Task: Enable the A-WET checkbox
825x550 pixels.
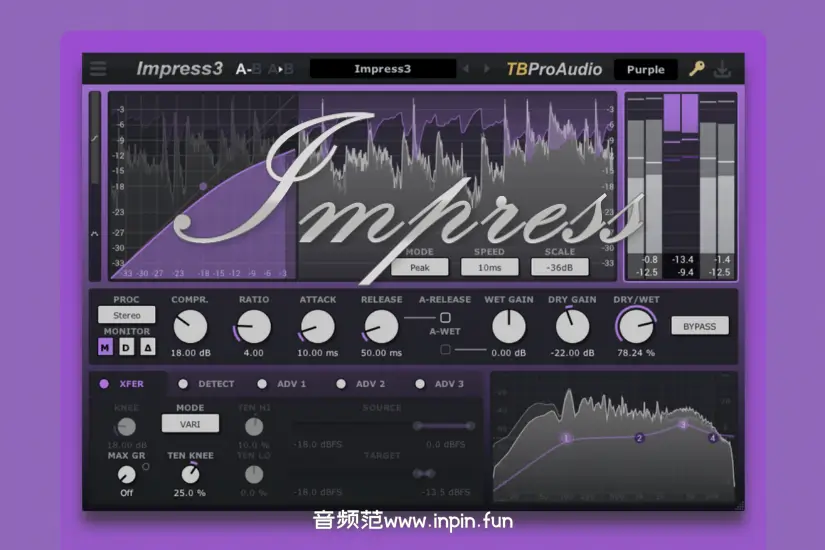Action: click(x=445, y=349)
